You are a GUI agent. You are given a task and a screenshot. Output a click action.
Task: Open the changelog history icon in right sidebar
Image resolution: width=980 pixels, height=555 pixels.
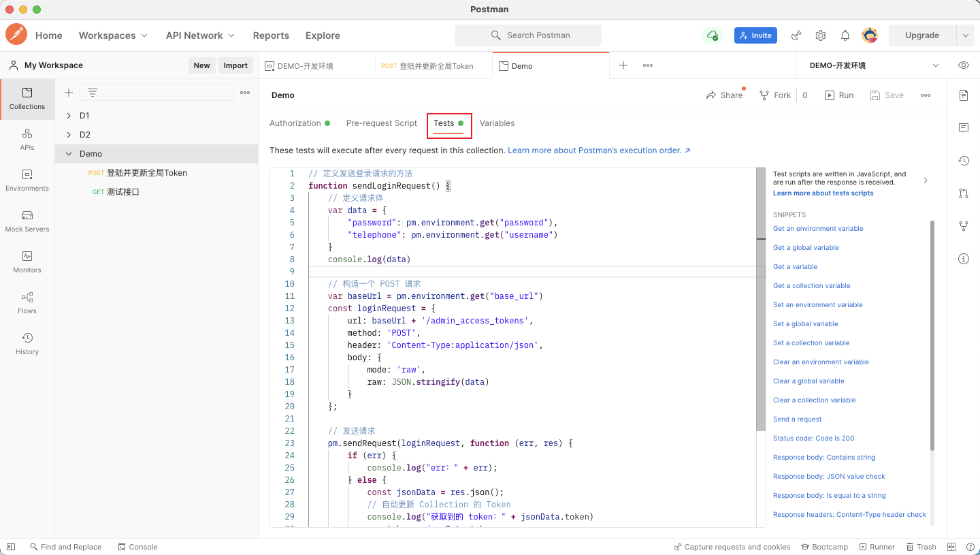963,161
